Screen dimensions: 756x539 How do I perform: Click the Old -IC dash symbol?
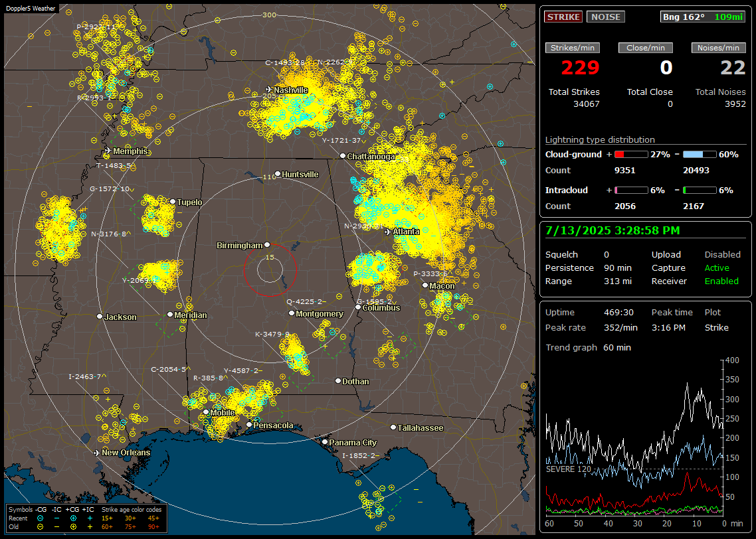57,527
